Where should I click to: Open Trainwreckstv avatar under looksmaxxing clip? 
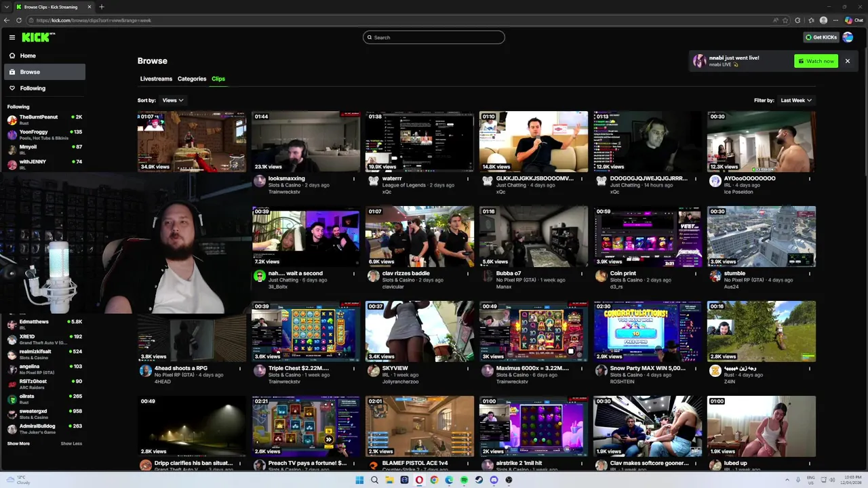click(260, 181)
